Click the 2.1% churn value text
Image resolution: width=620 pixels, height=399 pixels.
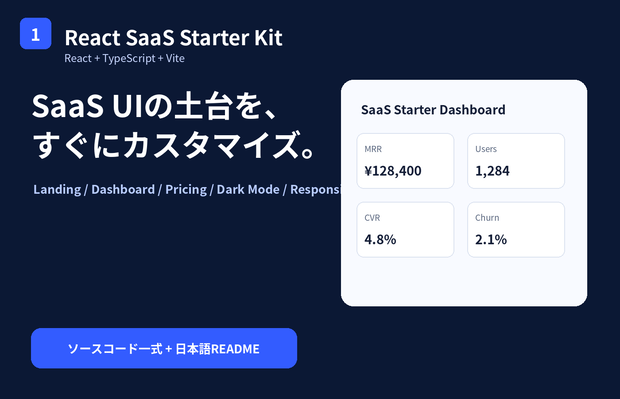[x=491, y=239]
